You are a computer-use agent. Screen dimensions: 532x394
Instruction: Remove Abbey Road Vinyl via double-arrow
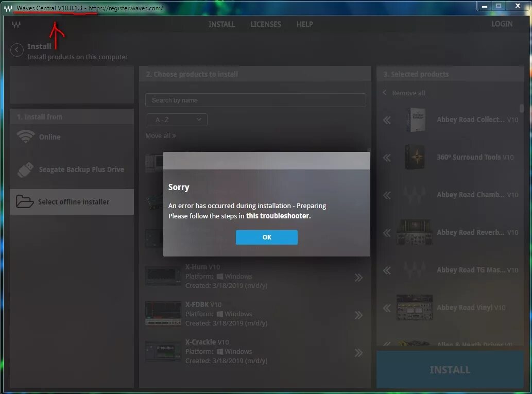pyautogui.click(x=387, y=308)
